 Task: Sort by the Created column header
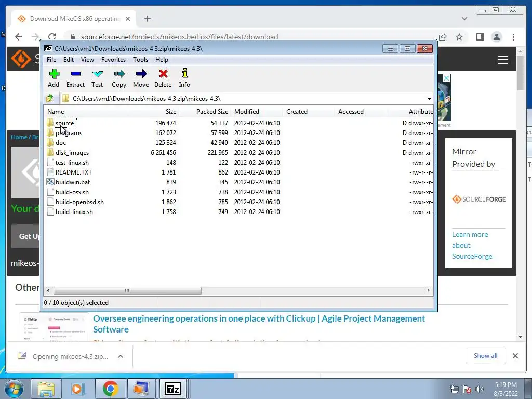[x=309, y=111]
